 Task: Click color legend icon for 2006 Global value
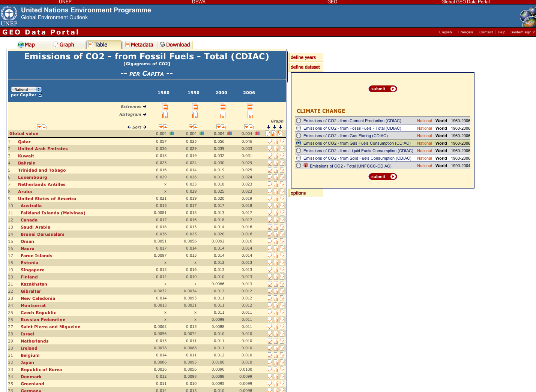click(x=257, y=133)
